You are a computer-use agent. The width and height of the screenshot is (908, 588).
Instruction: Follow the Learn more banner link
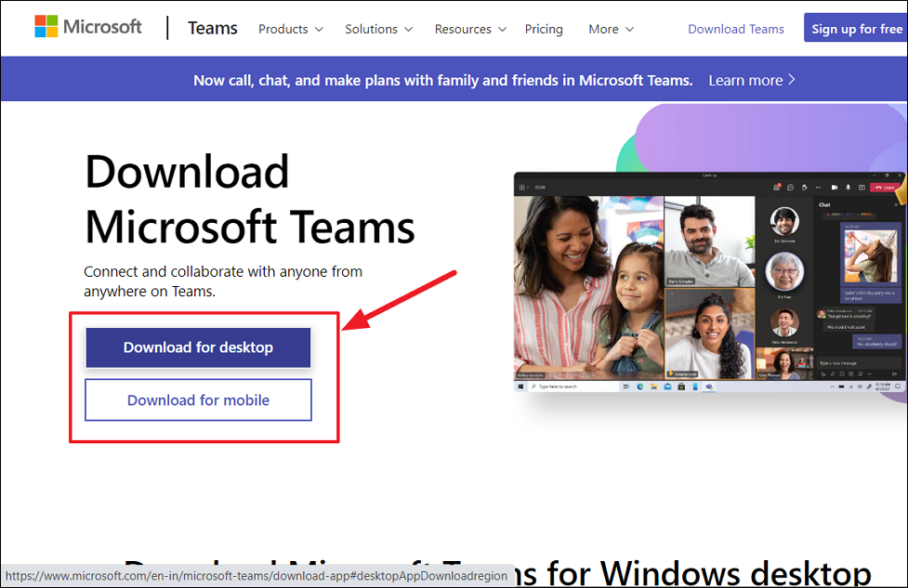click(x=752, y=80)
